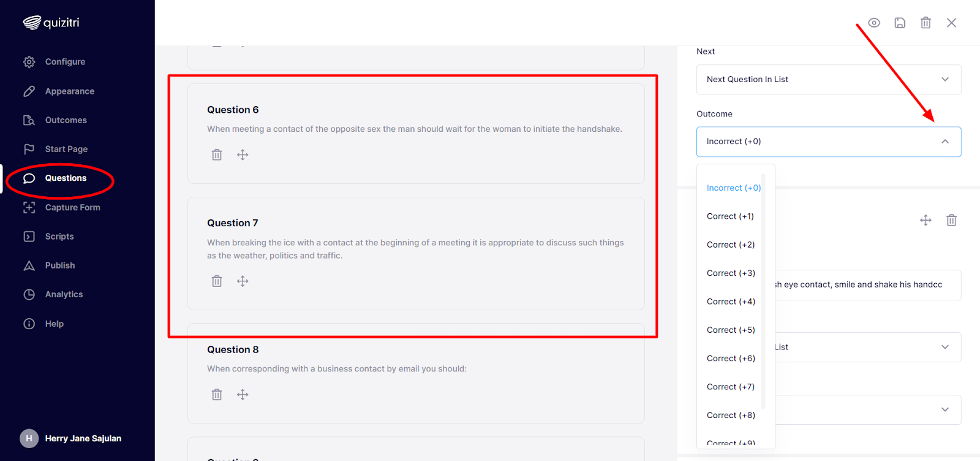Image resolution: width=980 pixels, height=461 pixels.
Task: Choose Correct (+2) outcome option
Action: point(731,245)
